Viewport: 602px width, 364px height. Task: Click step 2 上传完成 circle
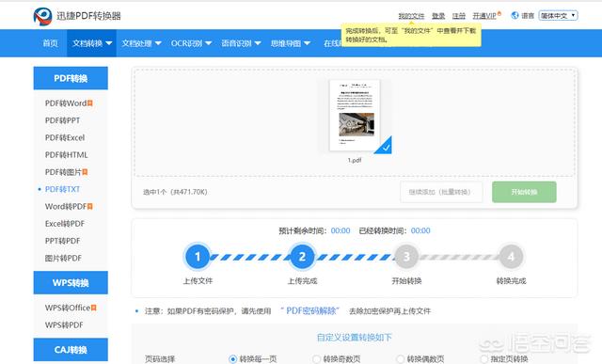(x=302, y=257)
